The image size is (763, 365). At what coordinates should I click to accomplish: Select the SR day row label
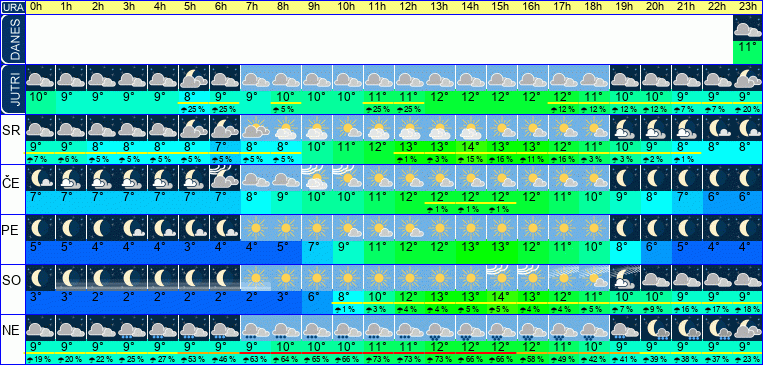pos(13,132)
